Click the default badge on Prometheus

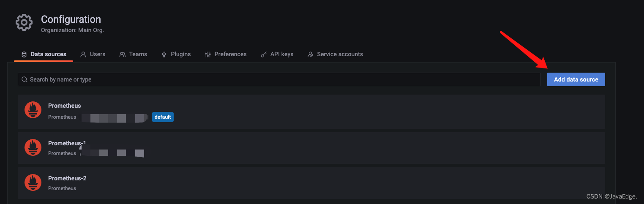[x=163, y=117]
